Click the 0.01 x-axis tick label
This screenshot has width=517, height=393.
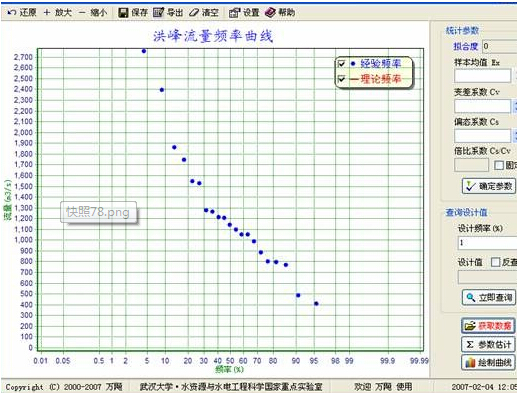click(x=40, y=361)
